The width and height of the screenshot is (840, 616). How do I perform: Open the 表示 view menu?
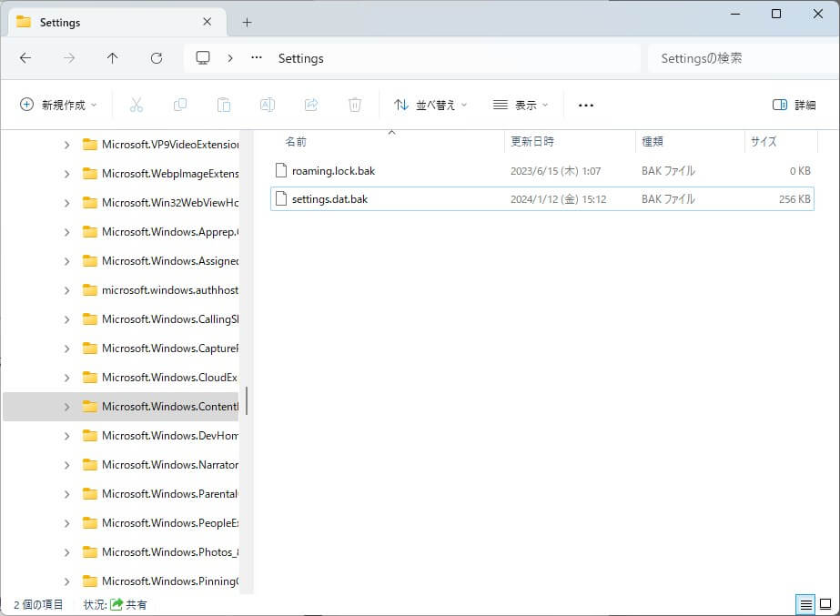[521, 105]
